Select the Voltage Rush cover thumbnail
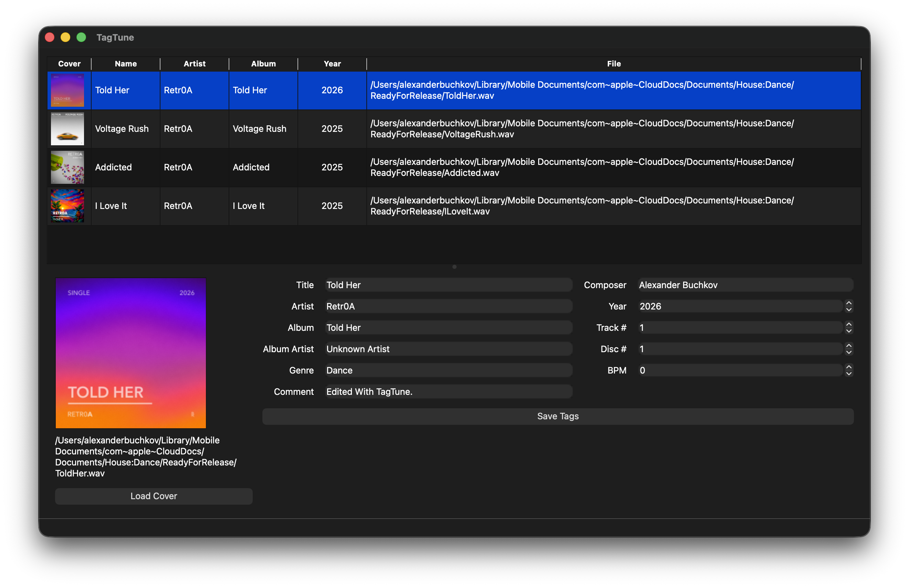 pos(67,129)
